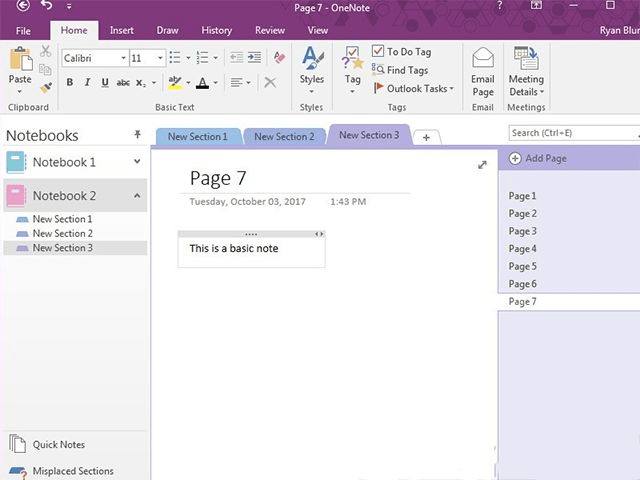Click the note container drag handle
Screen dimensions: 640x480
coord(251,234)
